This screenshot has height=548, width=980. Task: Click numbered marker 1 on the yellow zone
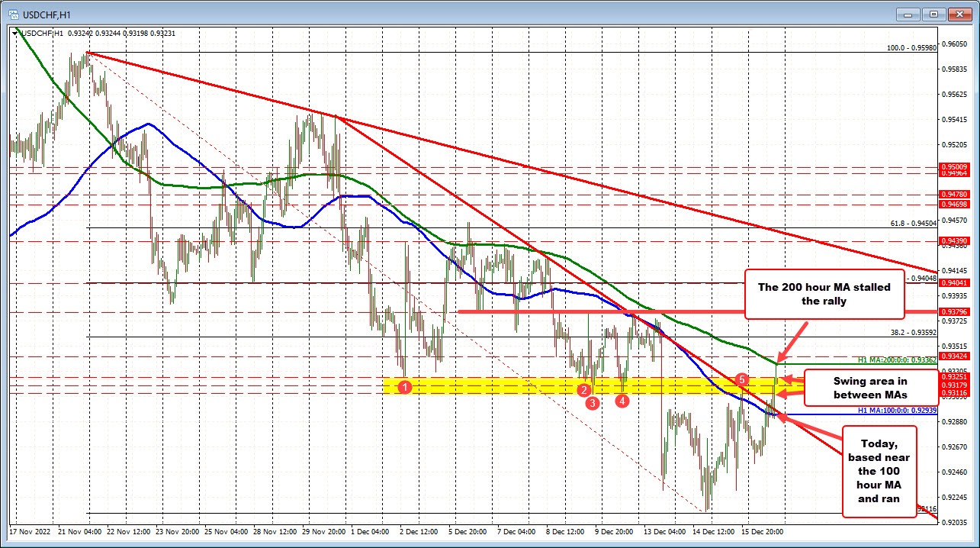[x=404, y=388]
